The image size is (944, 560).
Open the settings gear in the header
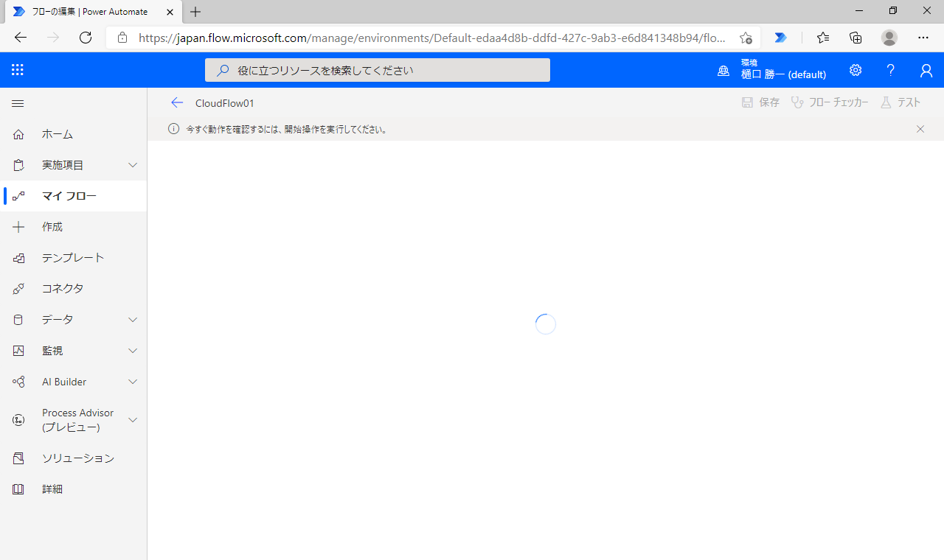855,70
